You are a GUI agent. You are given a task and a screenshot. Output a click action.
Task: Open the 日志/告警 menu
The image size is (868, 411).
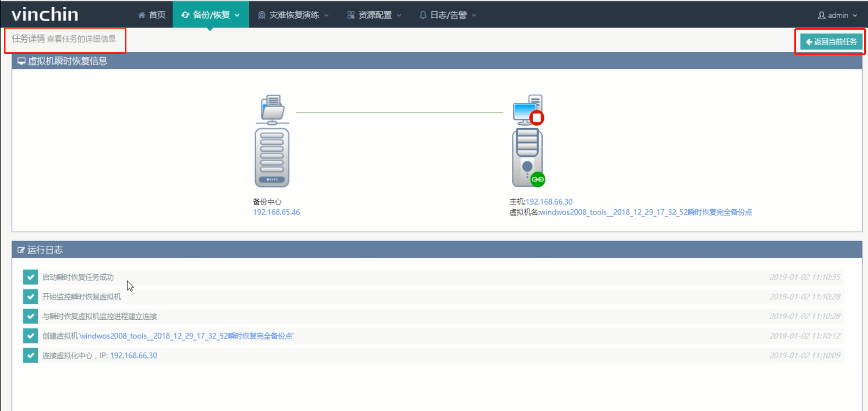click(447, 15)
